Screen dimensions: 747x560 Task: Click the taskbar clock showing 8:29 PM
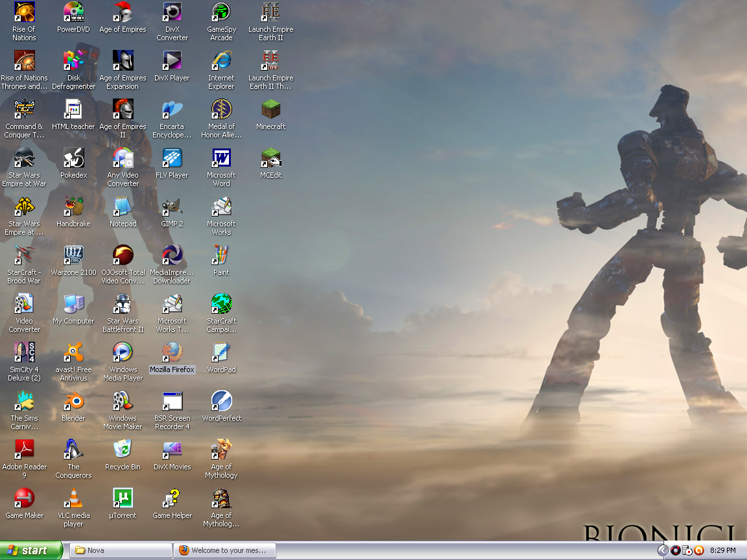(x=722, y=550)
